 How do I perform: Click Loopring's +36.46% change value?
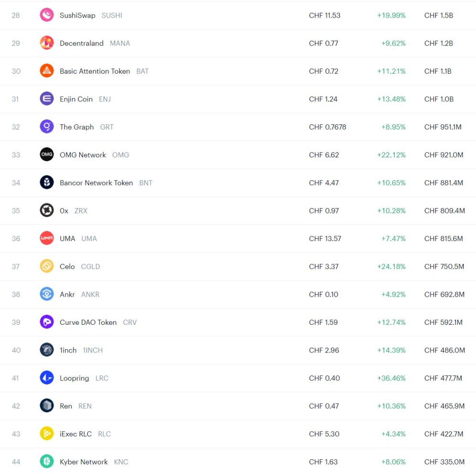pos(391,378)
